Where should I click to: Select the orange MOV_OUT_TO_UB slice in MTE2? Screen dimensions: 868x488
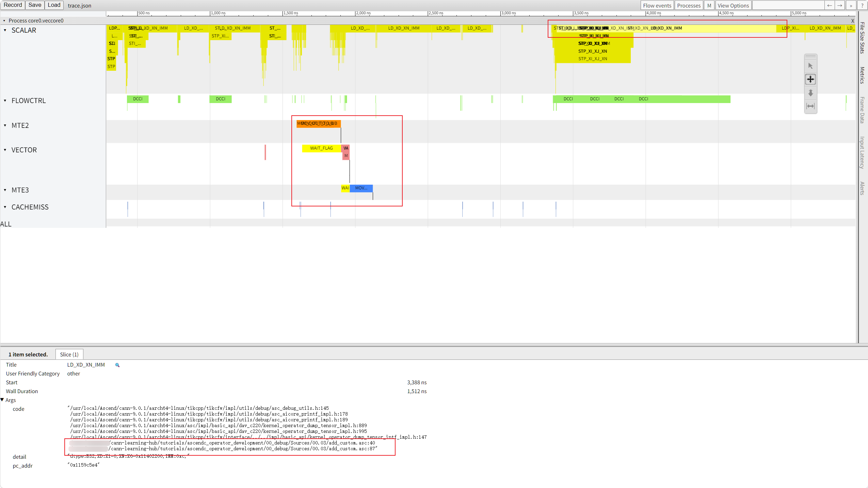pos(318,123)
